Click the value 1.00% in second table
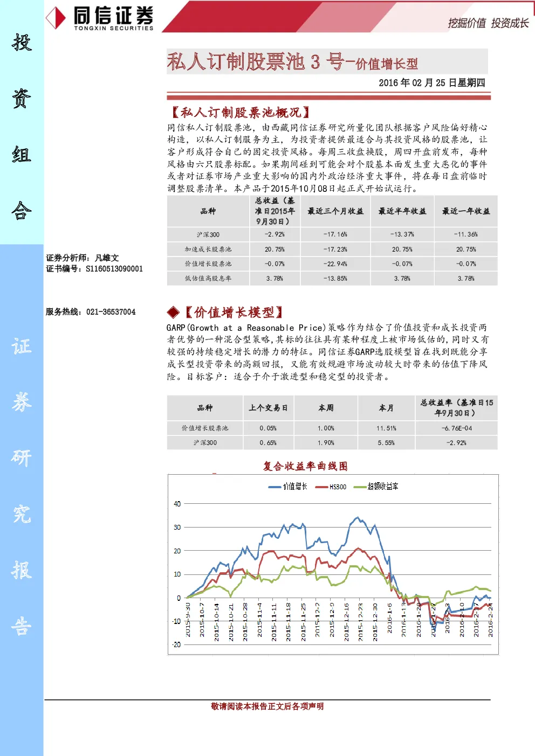 (326, 428)
